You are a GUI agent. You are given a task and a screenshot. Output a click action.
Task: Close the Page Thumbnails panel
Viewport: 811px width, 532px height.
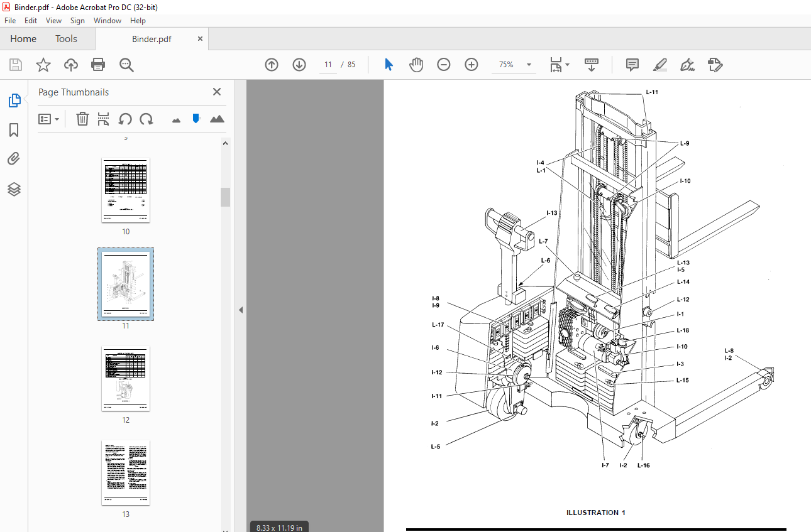(x=217, y=92)
